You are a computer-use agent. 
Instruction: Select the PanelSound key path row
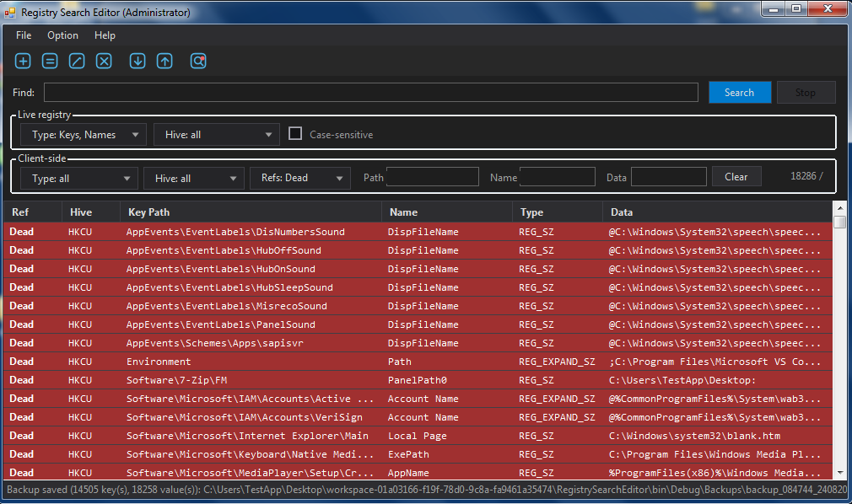pyautogui.click(x=418, y=324)
